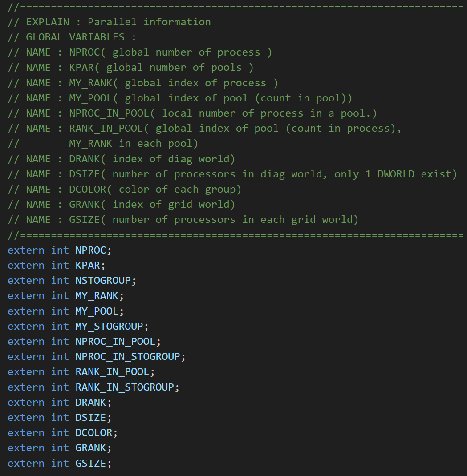Click GRANK in the extern declarations
This screenshot has width=467, height=476.
pos(91,448)
